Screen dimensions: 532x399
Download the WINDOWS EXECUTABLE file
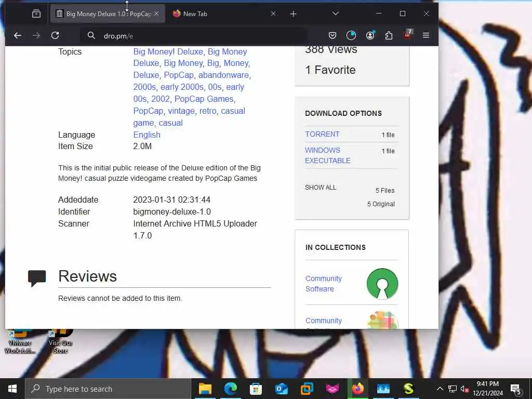(x=328, y=155)
